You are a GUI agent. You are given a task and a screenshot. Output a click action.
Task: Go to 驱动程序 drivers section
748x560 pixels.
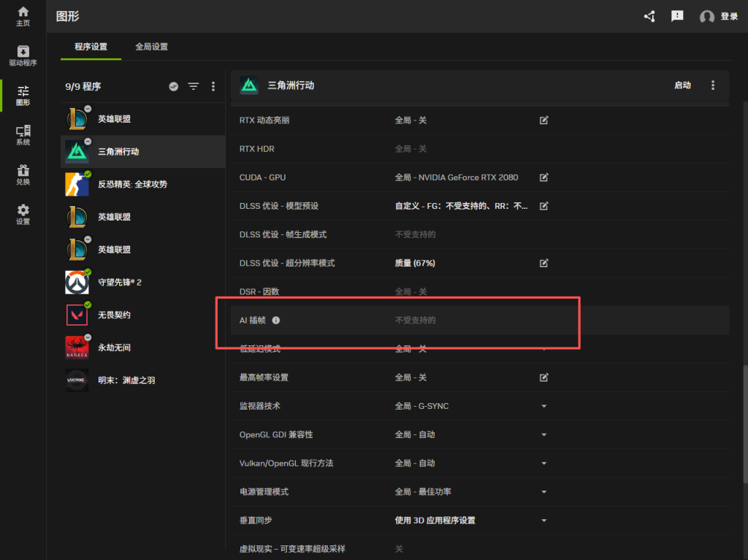(23, 55)
